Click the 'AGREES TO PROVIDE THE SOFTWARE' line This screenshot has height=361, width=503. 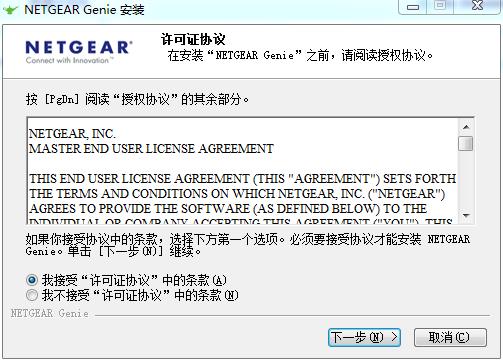coord(228,209)
